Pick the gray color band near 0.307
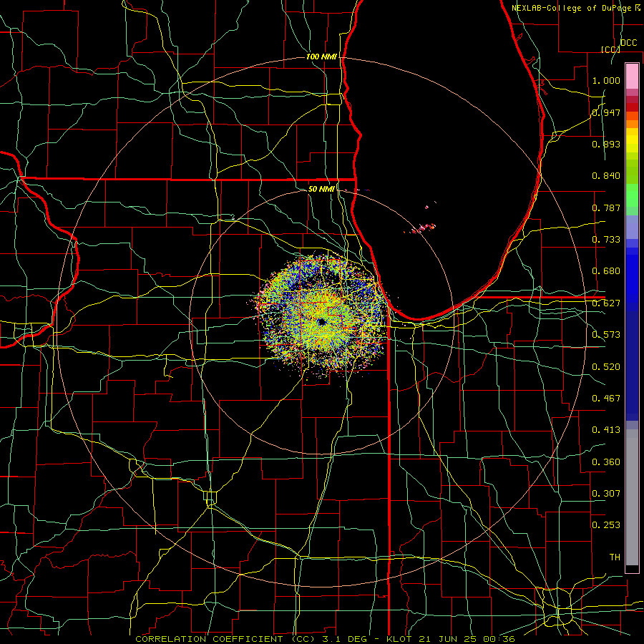The height and width of the screenshot is (644, 644). click(632, 497)
